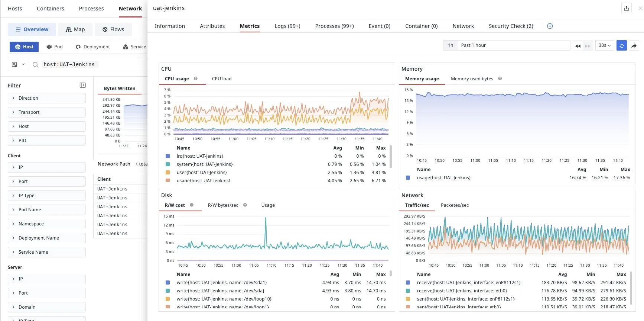The width and height of the screenshot is (644, 321).
Task: Expand the Direction filter
Action: 47,98
